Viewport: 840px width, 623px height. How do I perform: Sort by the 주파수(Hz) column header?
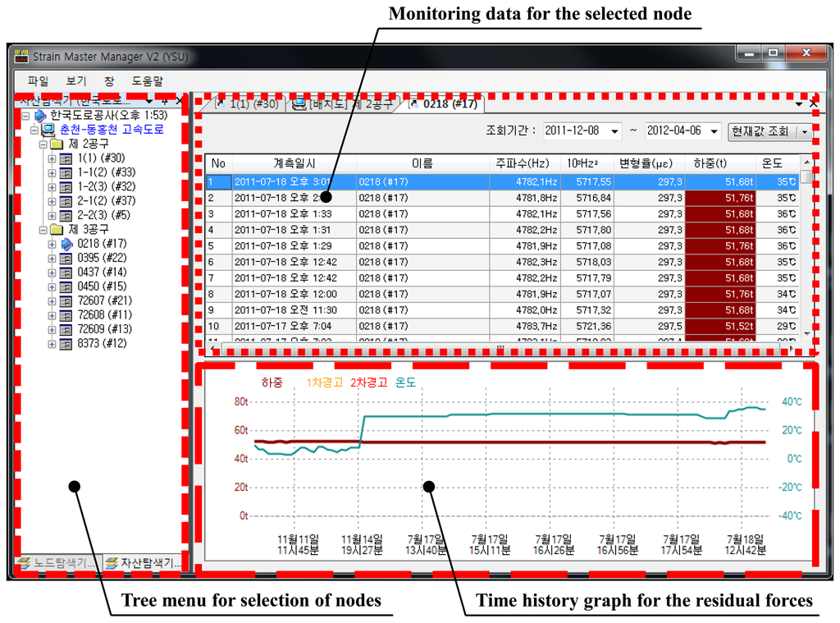click(x=523, y=163)
